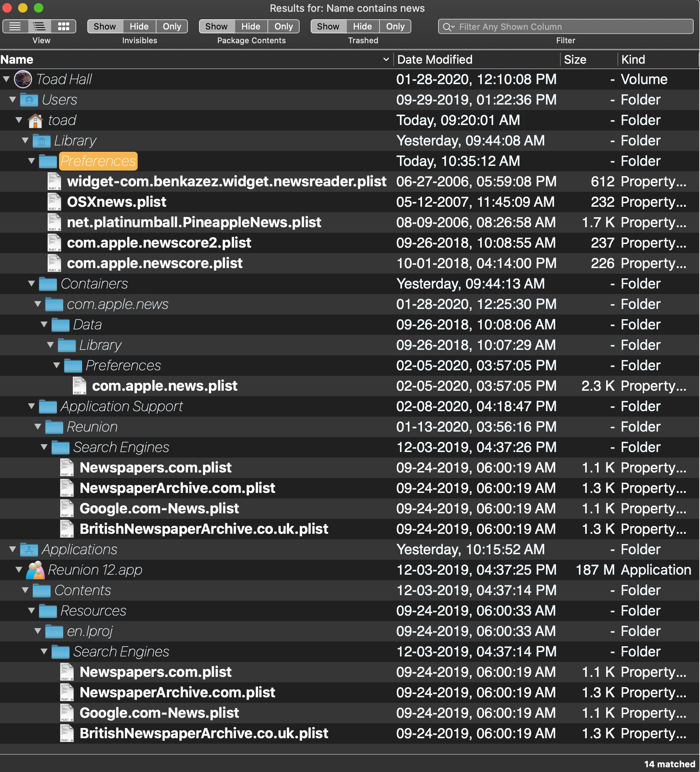
Task: Sort by the Size column header
Action: pyautogui.click(x=589, y=59)
